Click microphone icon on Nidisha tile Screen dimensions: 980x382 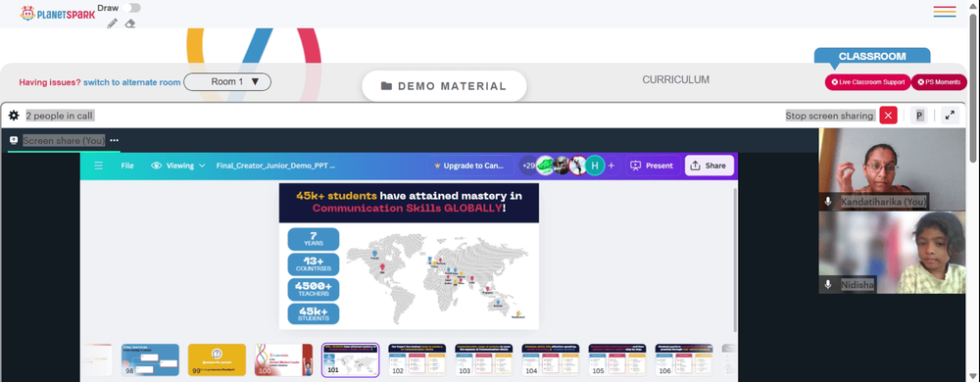coord(828,285)
